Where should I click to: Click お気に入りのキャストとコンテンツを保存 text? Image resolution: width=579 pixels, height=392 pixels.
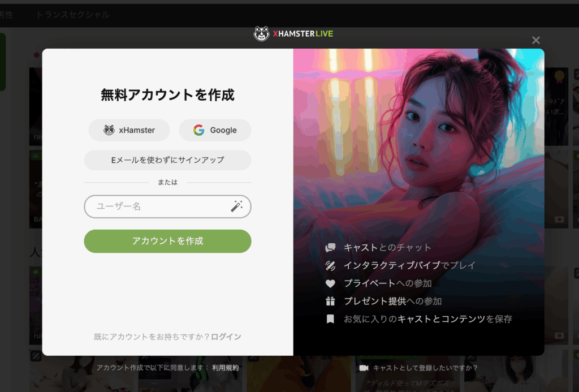click(x=428, y=319)
